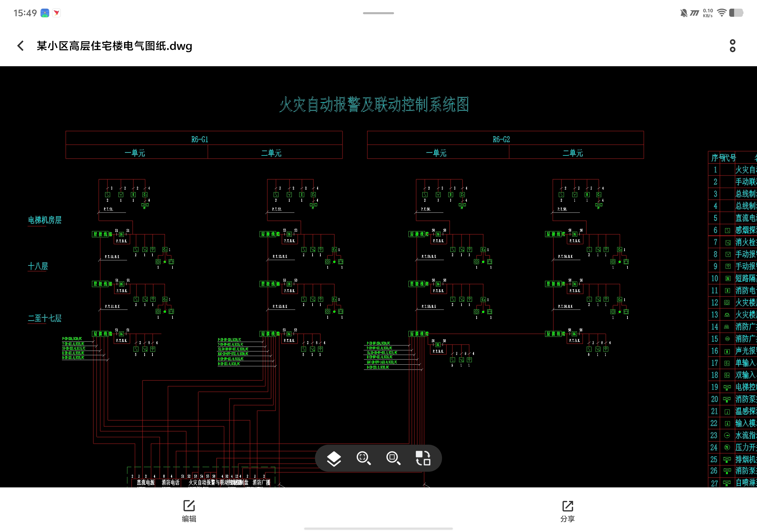Tap the R6-G1 header cell
757x532 pixels.
pos(200,139)
